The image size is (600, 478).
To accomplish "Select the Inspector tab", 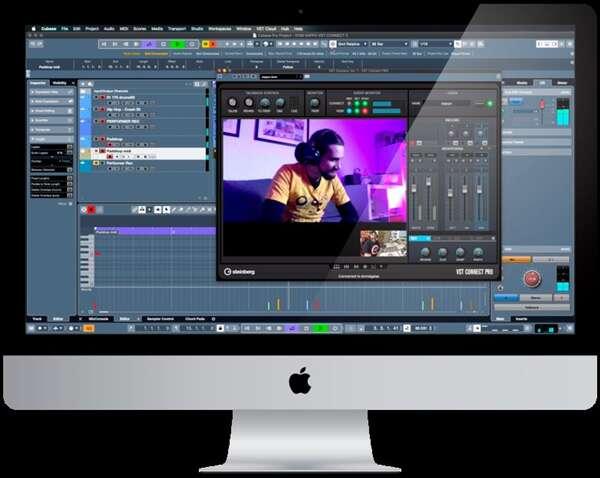I will [x=38, y=83].
